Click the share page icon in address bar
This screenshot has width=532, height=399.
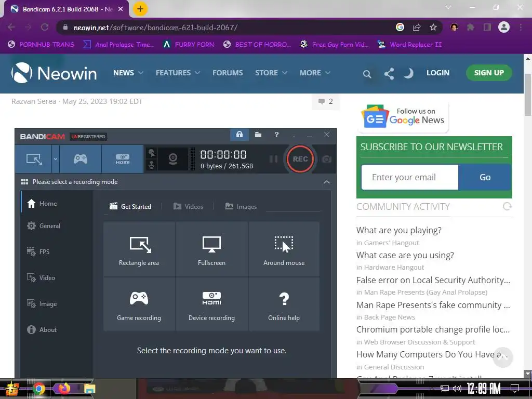point(417,27)
